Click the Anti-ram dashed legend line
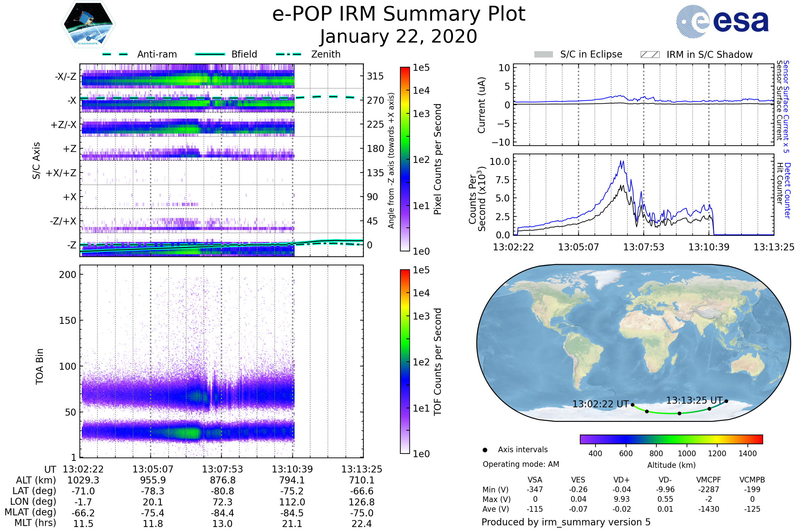Viewport: 798px width, 532px height. (x=115, y=54)
